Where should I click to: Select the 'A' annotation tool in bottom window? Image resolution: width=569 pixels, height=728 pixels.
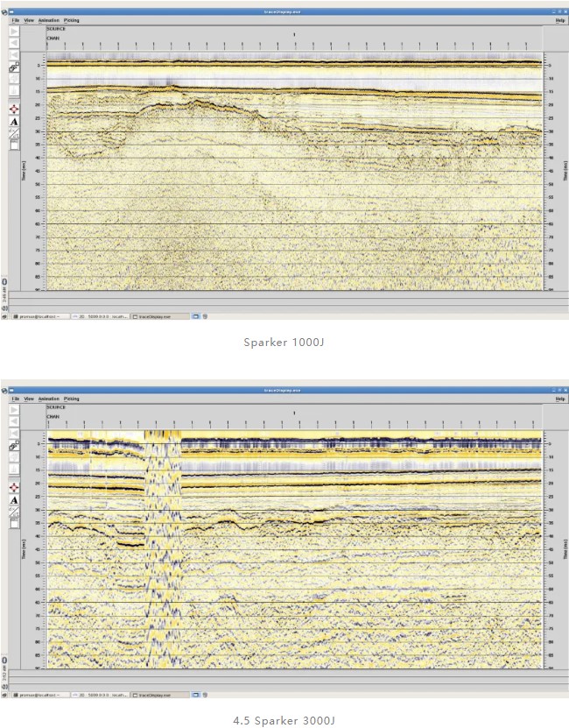point(14,500)
